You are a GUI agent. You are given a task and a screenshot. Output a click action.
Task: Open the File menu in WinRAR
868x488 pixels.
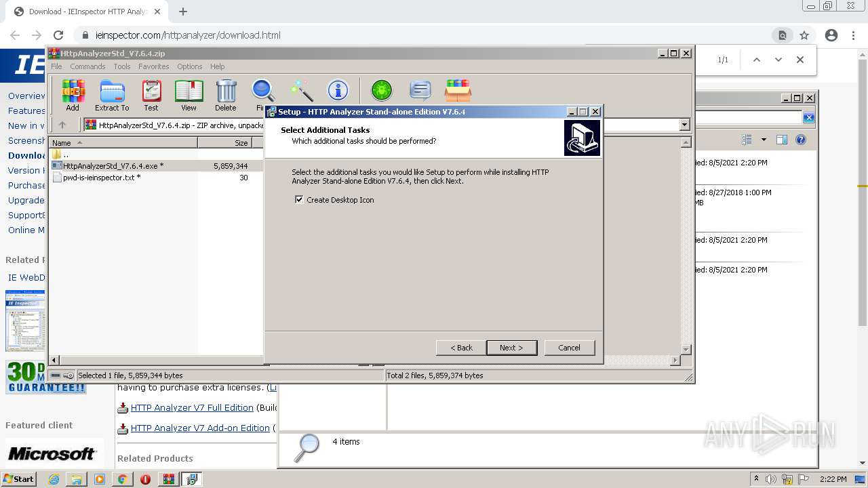(56, 66)
